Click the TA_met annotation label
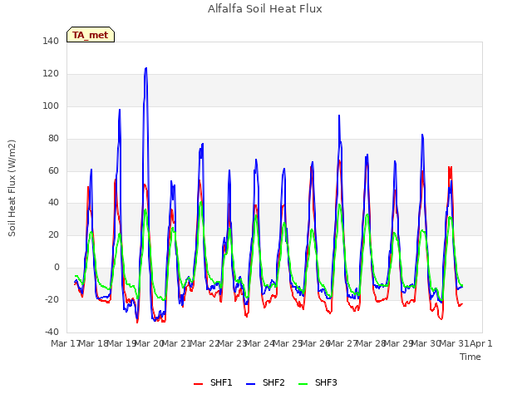 tap(91, 35)
